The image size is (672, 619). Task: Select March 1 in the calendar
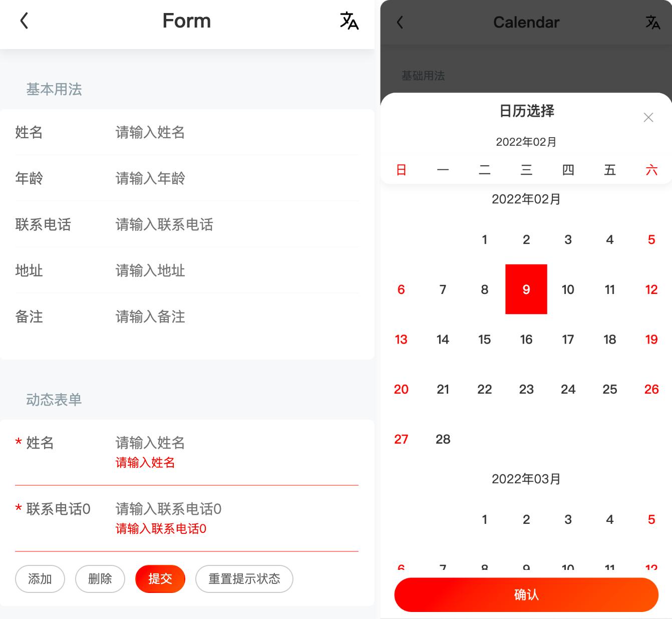485,519
